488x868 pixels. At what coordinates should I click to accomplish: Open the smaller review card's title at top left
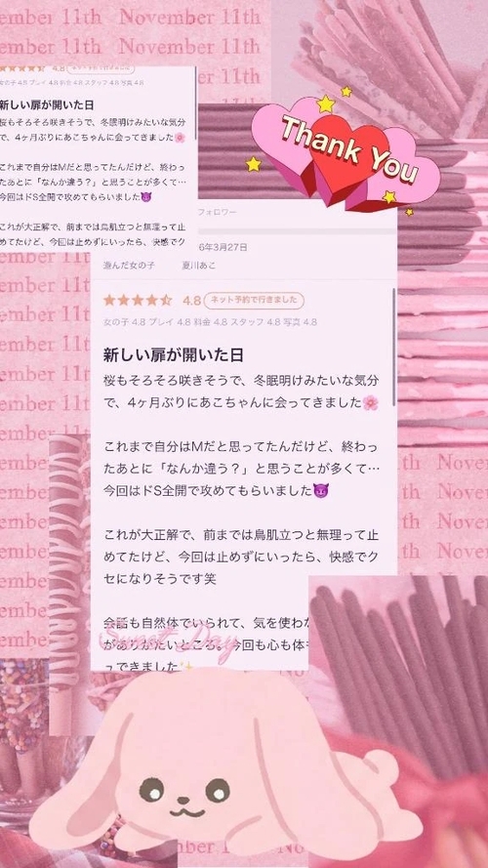(x=46, y=104)
